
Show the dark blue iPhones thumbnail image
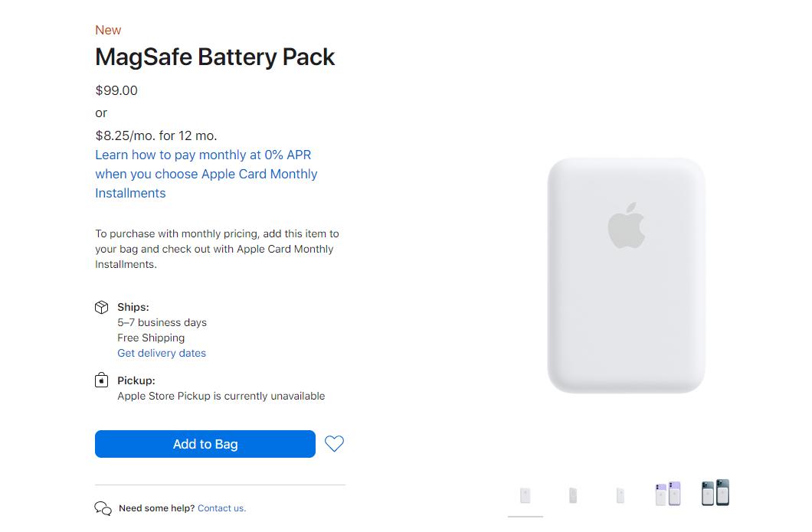pos(715,492)
